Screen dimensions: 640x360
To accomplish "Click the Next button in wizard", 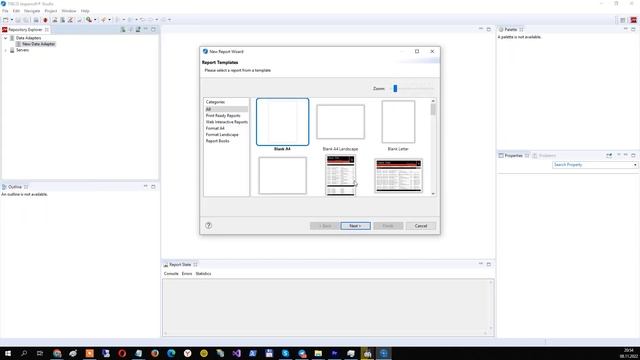I will tap(356, 226).
